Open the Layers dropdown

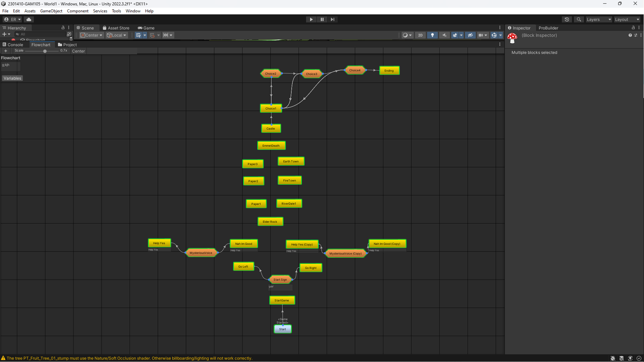[599, 19]
